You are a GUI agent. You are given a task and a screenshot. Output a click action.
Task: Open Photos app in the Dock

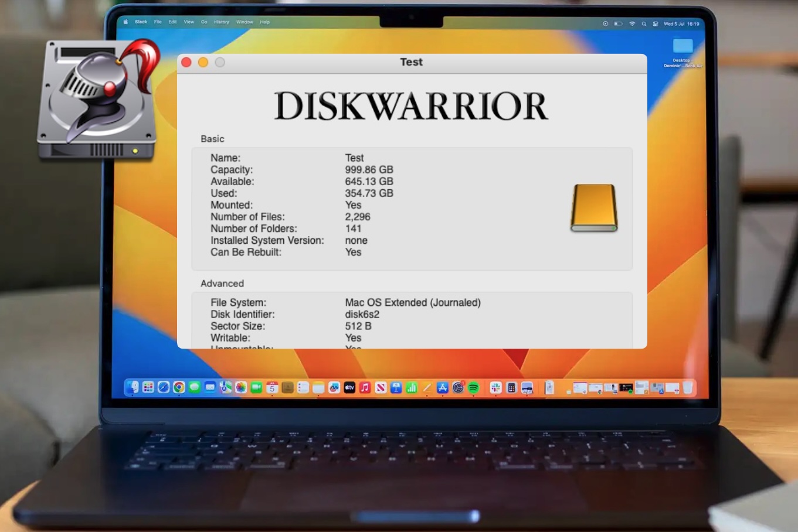point(241,387)
